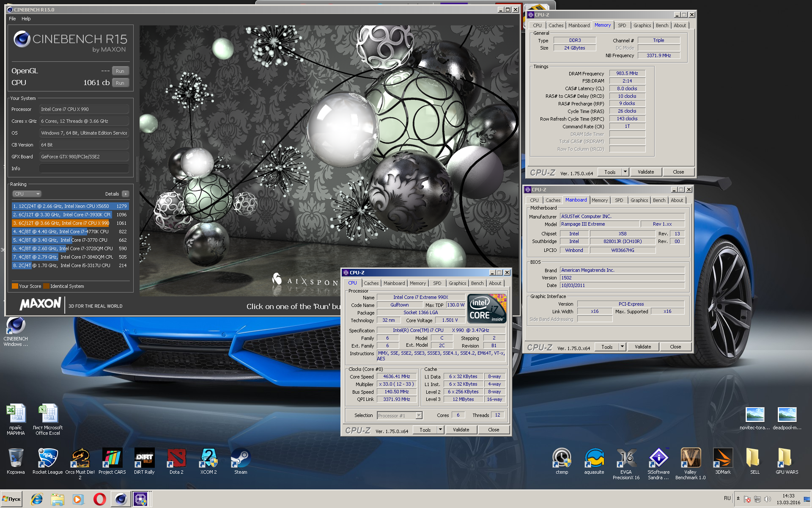
Task: Open Internet Explorer from the taskbar
Action: [37, 499]
